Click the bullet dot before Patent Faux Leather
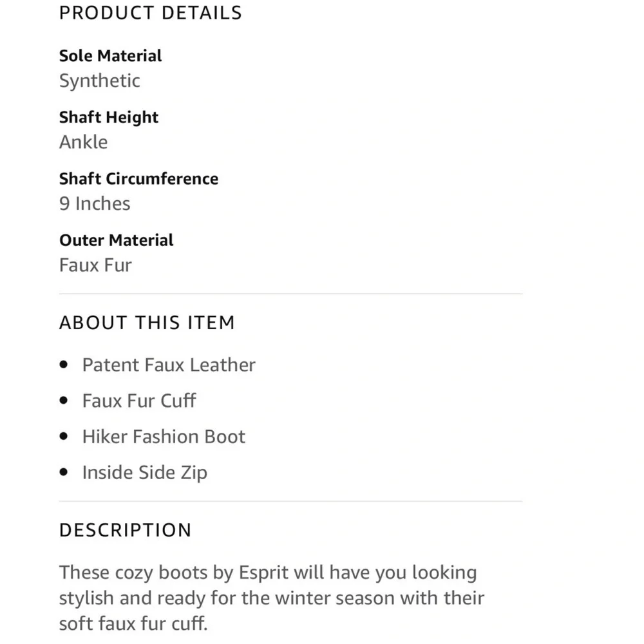 pos(63,365)
